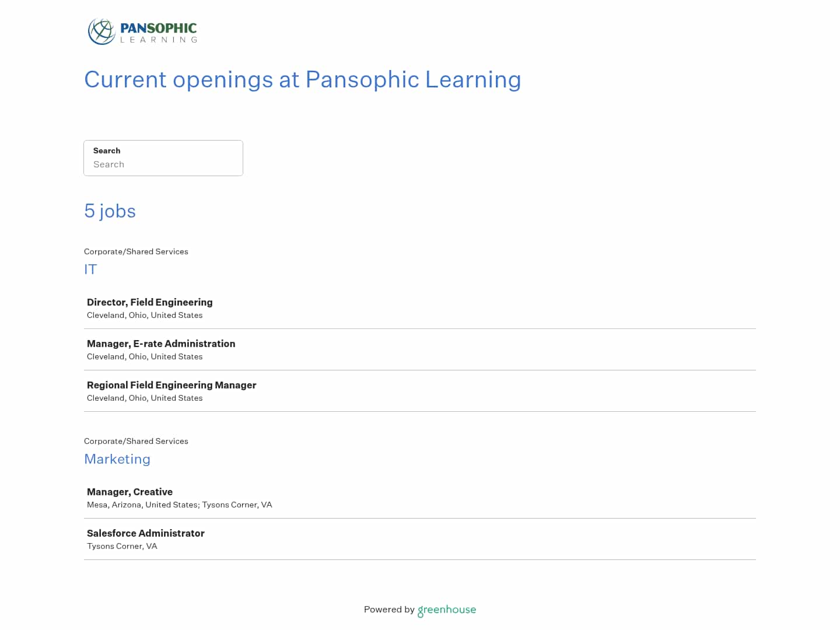Open the Salesforce Administrator job posting
This screenshot has width=840, height=630.
click(146, 533)
